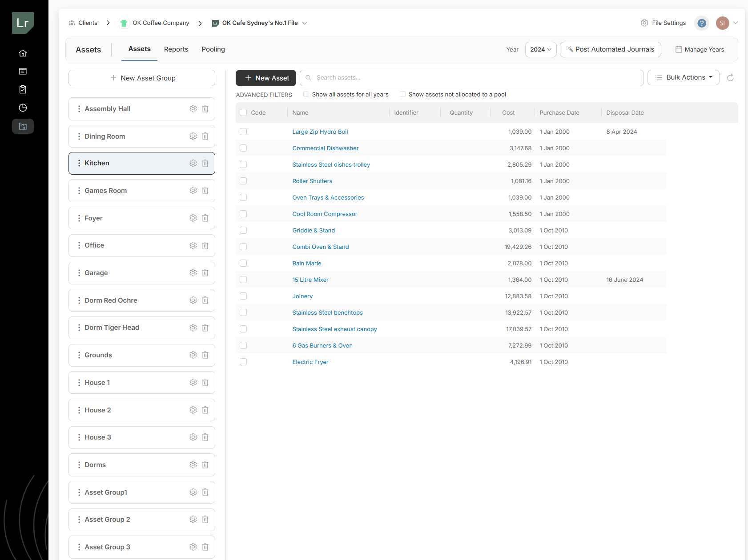
Task: Tick checkbox for 15 Litre Mixer
Action: point(243,280)
